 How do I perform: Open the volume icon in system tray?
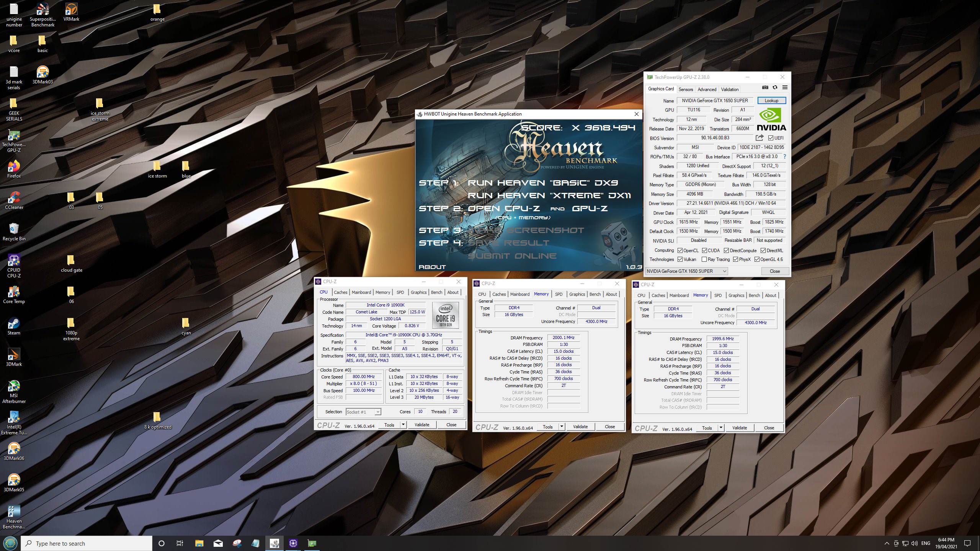(x=915, y=543)
